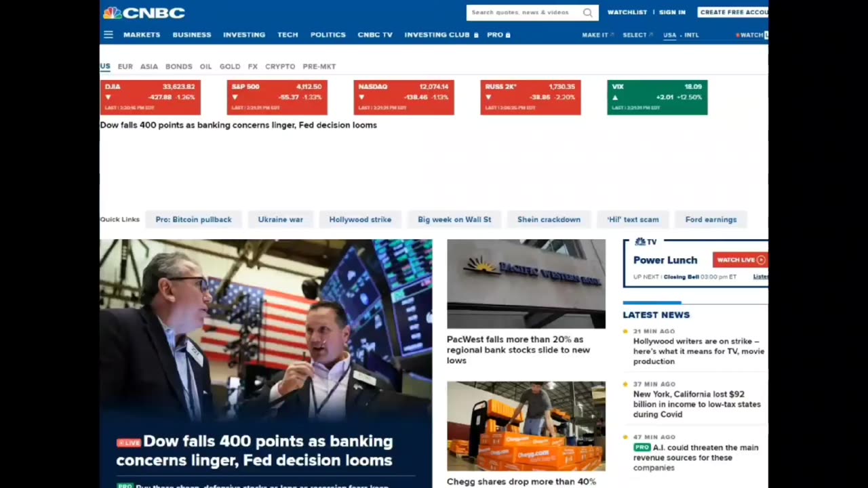
Task: Select the OIL markets tab
Action: (x=206, y=66)
